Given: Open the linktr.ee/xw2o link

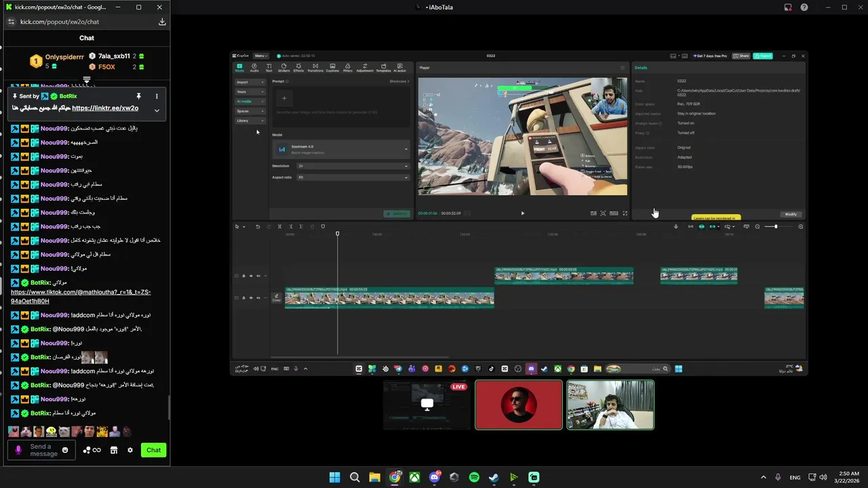Looking at the screenshot, I should pyautogui.click(x=105, y=108).
